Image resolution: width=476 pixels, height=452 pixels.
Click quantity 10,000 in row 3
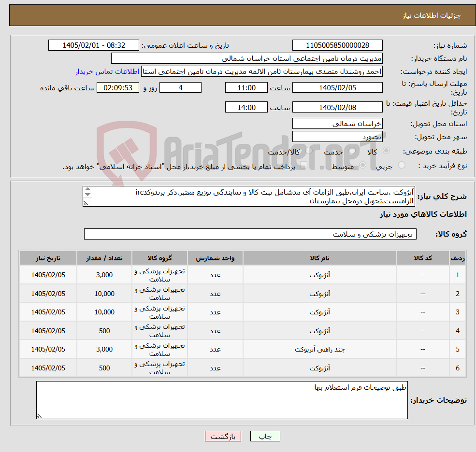(x=104, y=312)
